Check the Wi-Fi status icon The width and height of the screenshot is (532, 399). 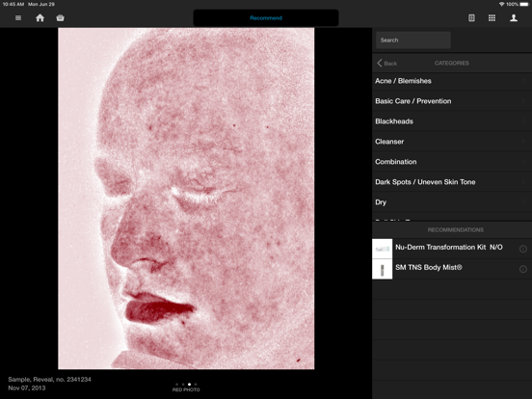502,4
